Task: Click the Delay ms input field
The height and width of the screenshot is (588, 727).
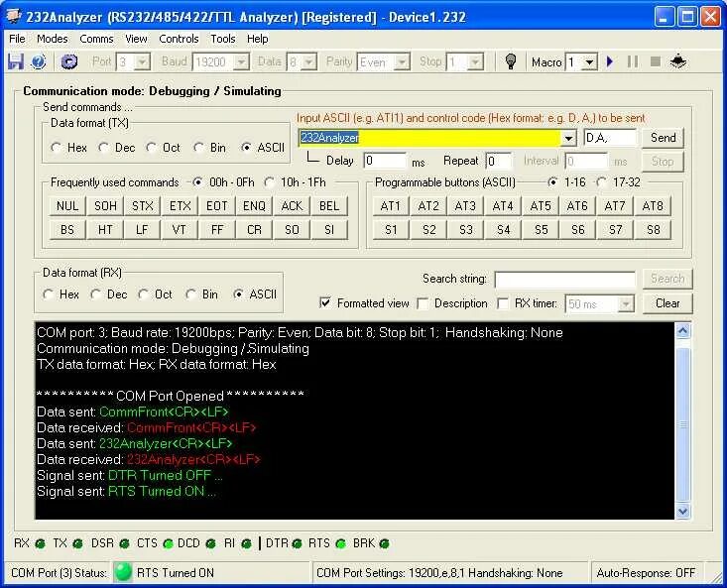Action: pos(385,161)
